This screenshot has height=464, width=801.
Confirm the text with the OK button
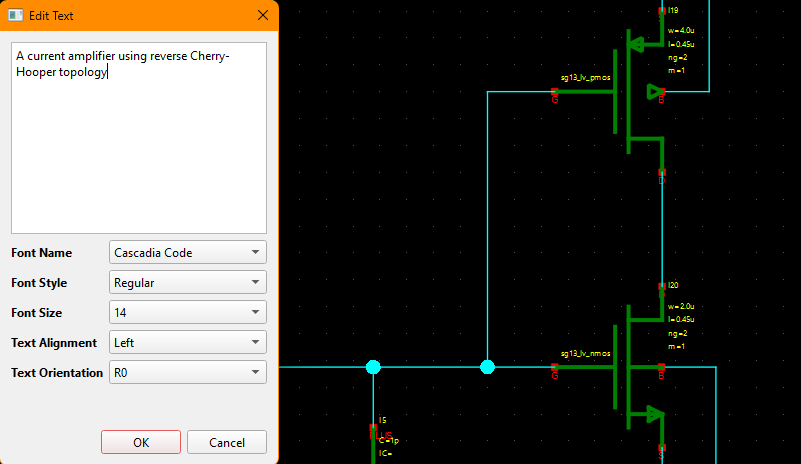click(x=141, y=442)
